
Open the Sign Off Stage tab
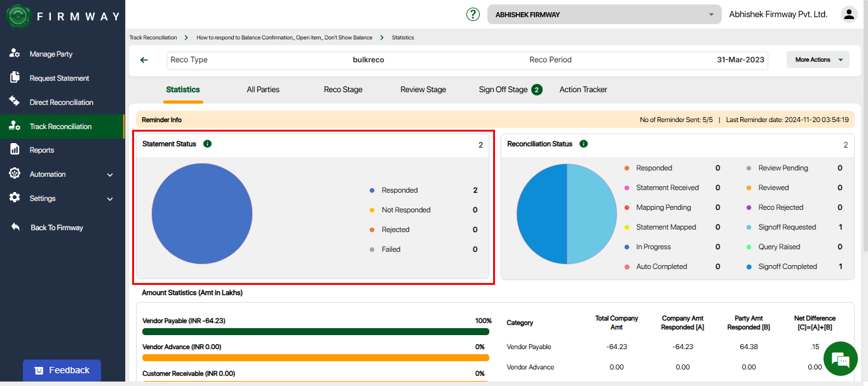[503, 90]
